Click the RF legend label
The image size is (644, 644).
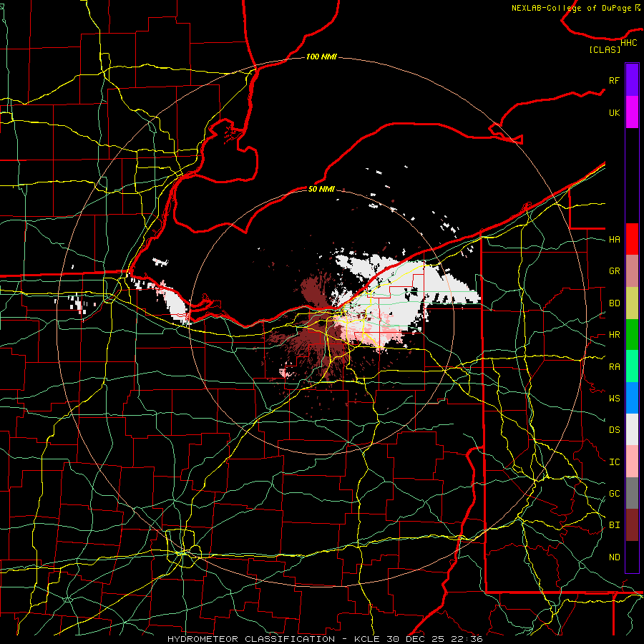point(614,80)
